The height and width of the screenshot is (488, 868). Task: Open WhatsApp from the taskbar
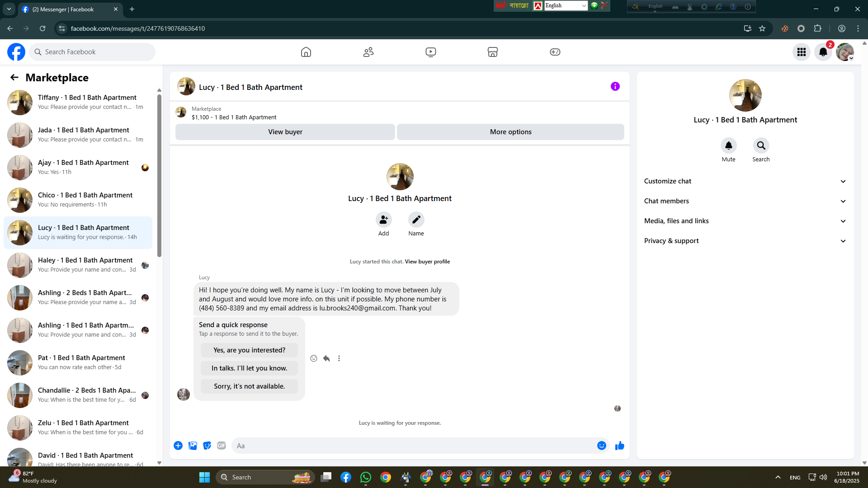click(x=366, y=477)
